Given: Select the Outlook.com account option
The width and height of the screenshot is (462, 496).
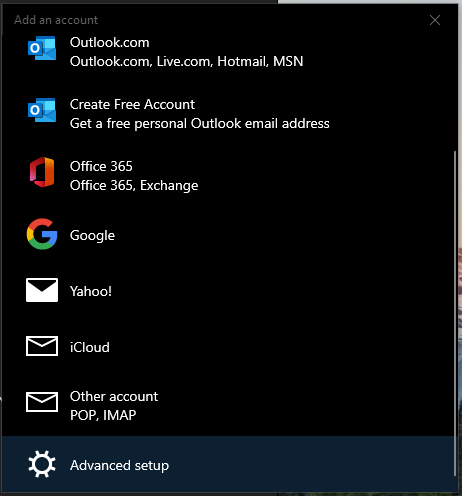Looking at the screenshot, I should (228, 52).
